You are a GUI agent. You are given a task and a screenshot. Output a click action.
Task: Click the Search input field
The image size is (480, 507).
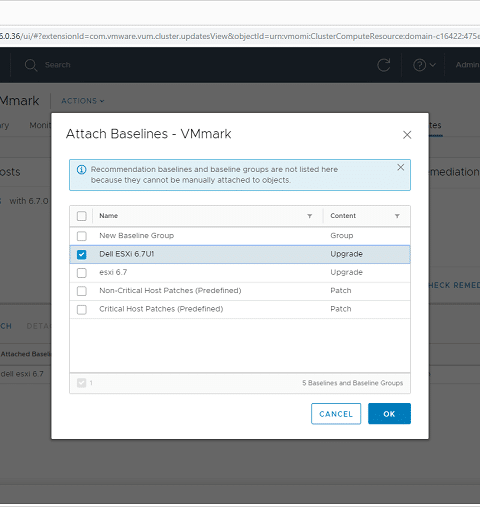(x=58, y=65)
